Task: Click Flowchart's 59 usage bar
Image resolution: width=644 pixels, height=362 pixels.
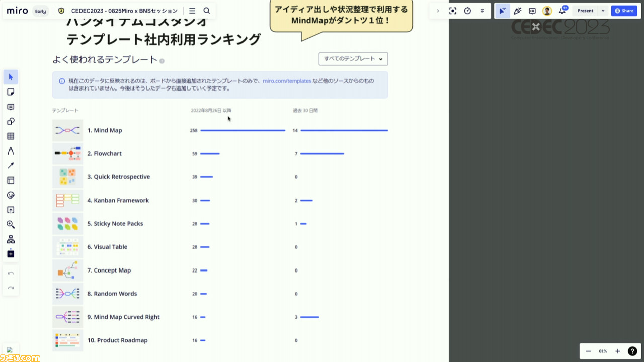Action: 210,154
